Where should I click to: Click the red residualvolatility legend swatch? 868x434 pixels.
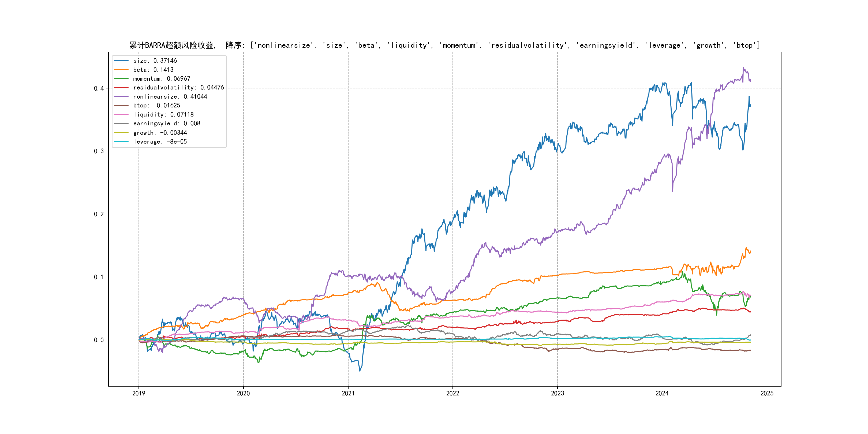tap(121, 88)
